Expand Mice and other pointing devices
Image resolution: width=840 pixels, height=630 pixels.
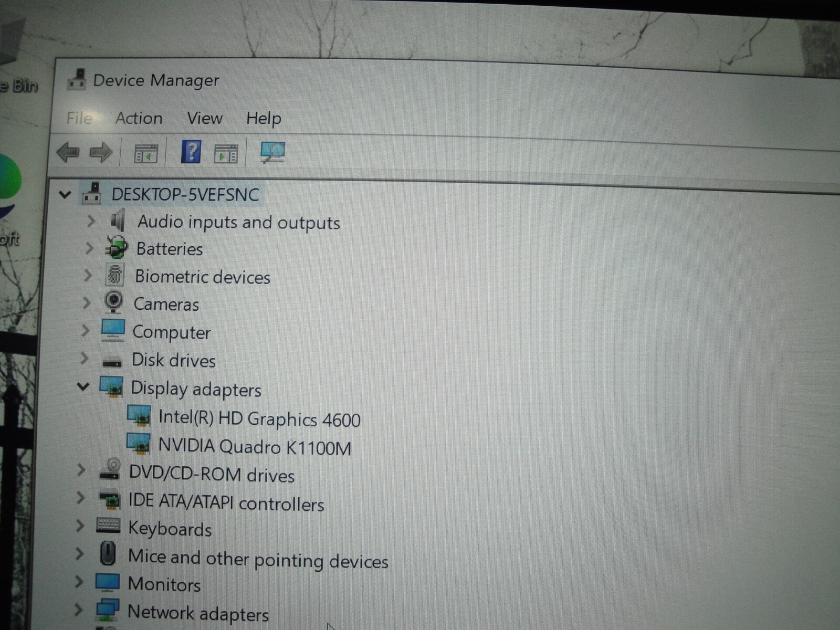tap(79, 553)
